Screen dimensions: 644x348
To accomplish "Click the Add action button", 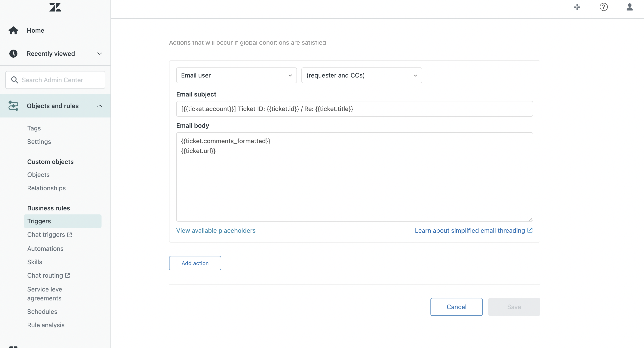I will [195, 263].
